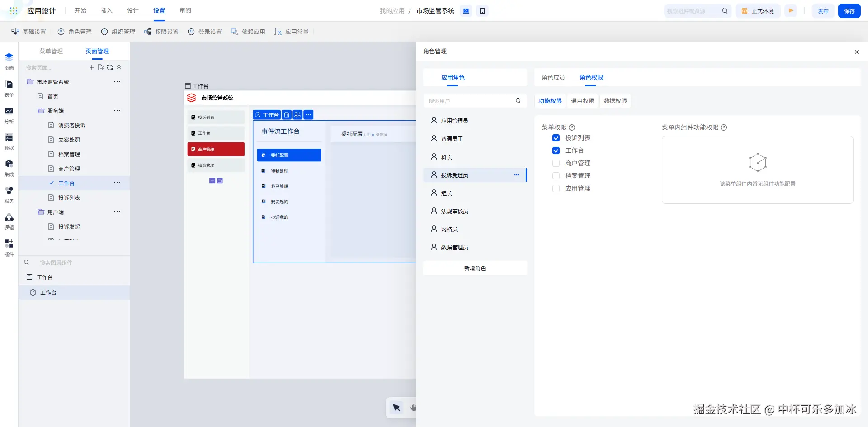Open more menu for 市场监管系统 tree row
868x427 pixels.
tap(117, 81)
